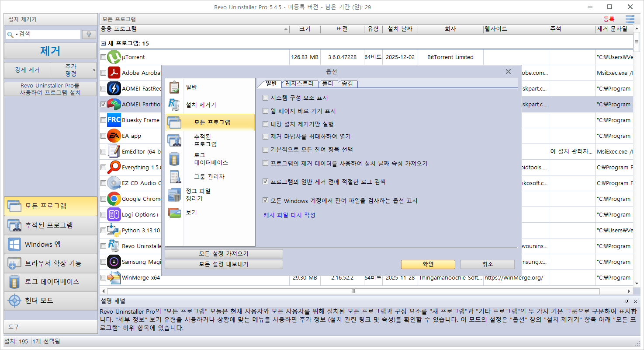The width and height of the screenshot is (644, 350).
Task: Pin the 설명 패널 panel
Action: 627,301
